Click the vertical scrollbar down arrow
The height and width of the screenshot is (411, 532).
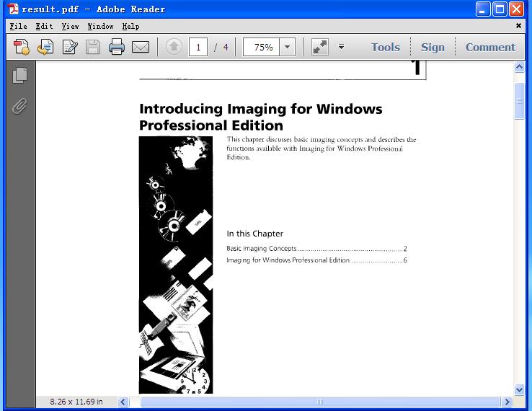[x=519, y=389]
